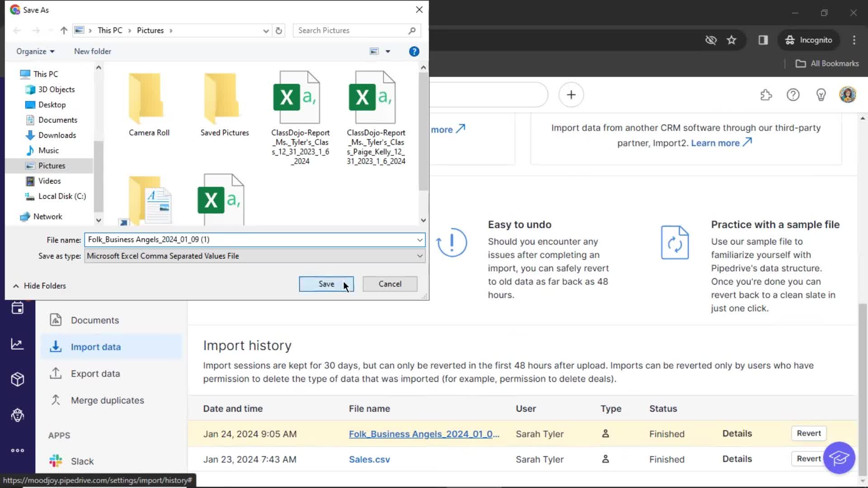Click the Pipedrive plus quick add button
The height and width of the screenshot is (488, 868).
click(571, 95)
